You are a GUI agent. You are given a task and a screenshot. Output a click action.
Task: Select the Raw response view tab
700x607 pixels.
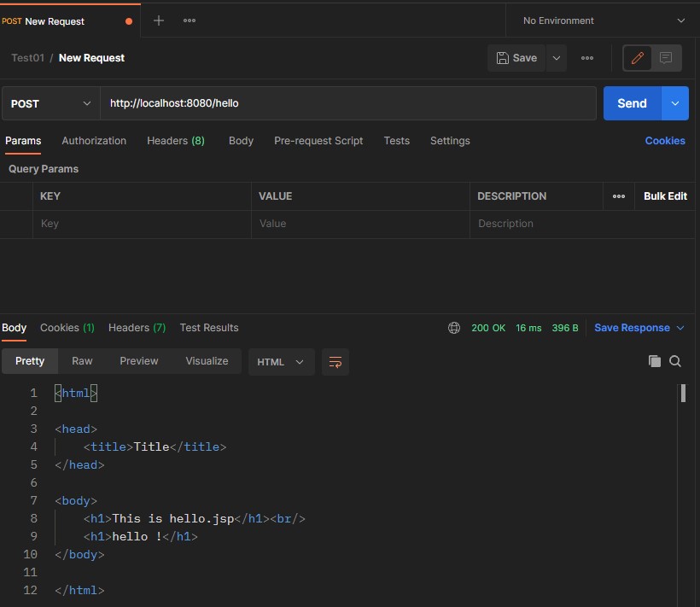(x=82, y=361)
